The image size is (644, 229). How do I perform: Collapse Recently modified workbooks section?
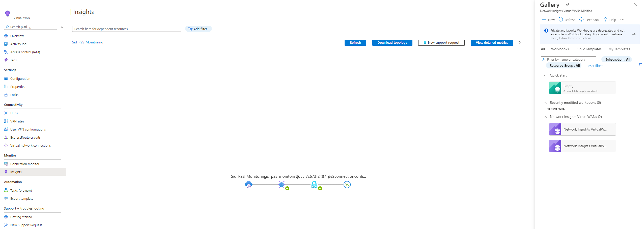tap(545, 103)
